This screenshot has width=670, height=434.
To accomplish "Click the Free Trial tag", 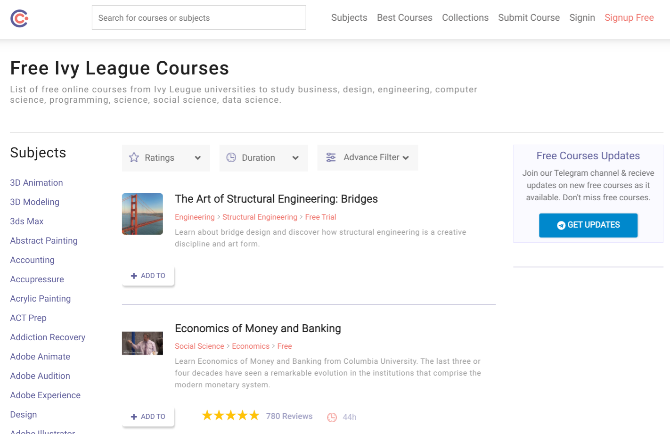I will coord(320,217).
